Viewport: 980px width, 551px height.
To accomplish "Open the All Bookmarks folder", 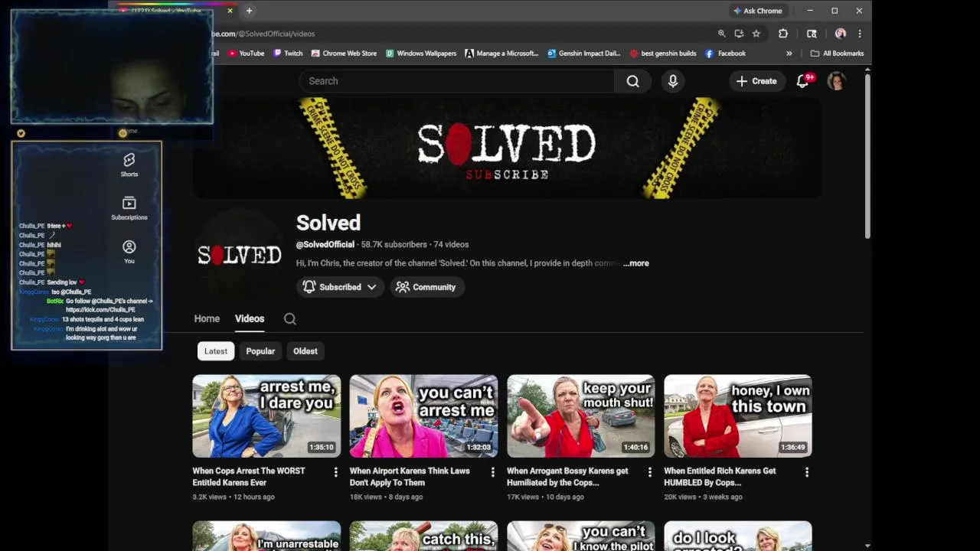I will click(x=837, y=54).
